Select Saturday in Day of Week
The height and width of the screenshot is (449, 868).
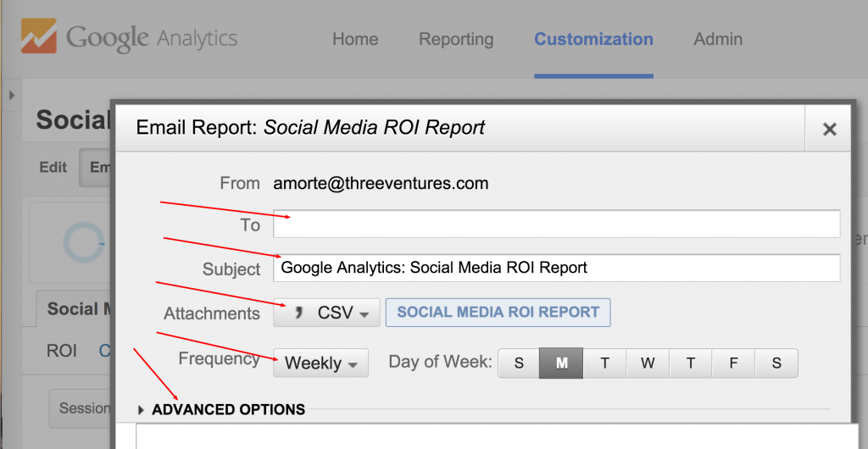[x=776, y=363]
